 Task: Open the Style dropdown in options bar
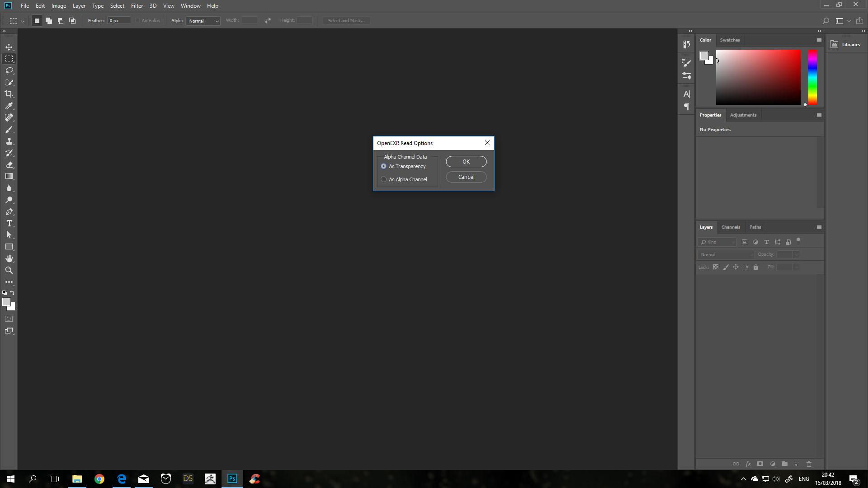[x=203, y=21]
